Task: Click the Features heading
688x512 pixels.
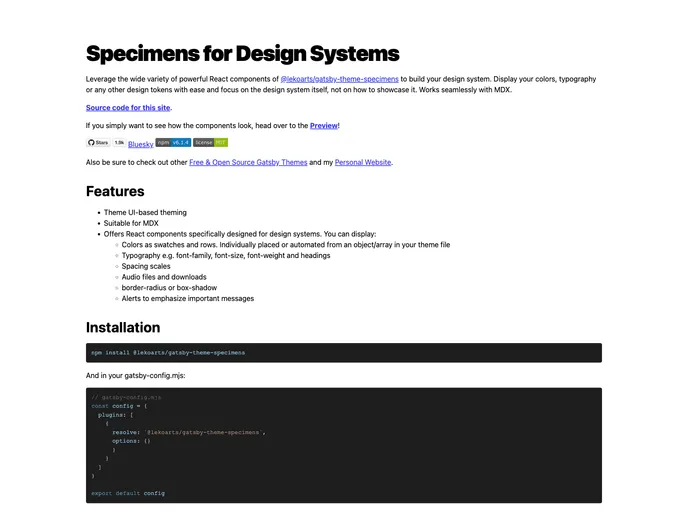Action: point(115,191)
